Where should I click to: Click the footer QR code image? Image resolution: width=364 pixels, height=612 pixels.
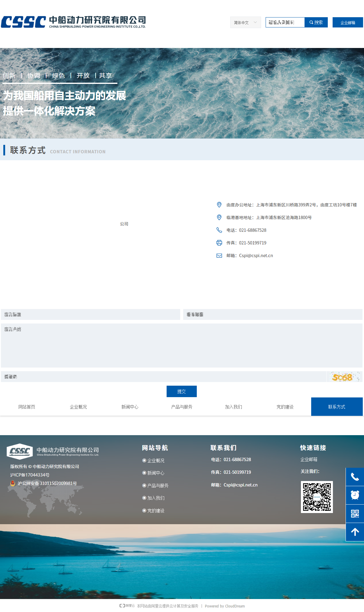[x=317, y=497]
